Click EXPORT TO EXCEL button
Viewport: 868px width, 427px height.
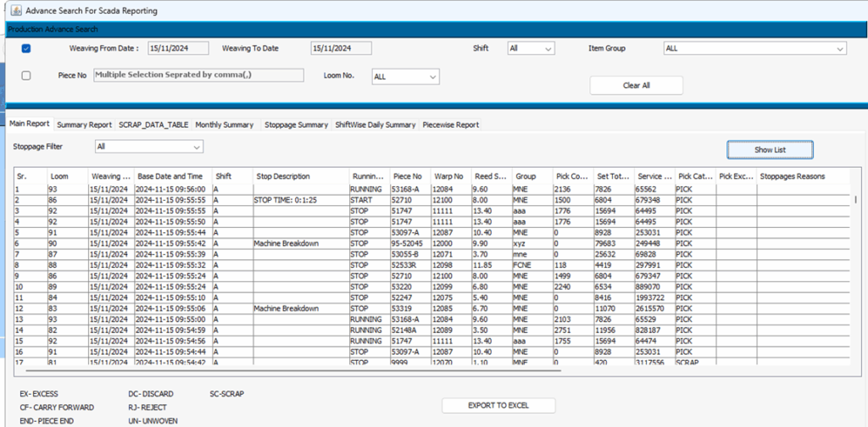(498, 405)
